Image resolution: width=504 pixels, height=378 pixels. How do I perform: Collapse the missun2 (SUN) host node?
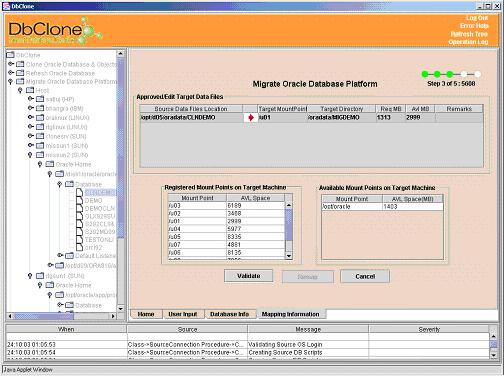pos(30,155)
